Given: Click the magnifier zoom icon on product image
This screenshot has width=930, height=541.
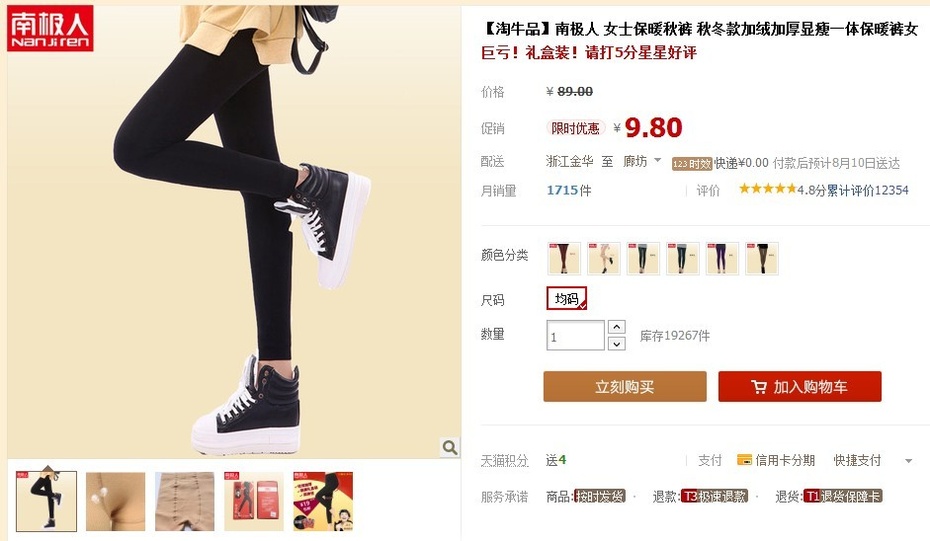Looking at the screenshot, I should (x=450, y=447).
